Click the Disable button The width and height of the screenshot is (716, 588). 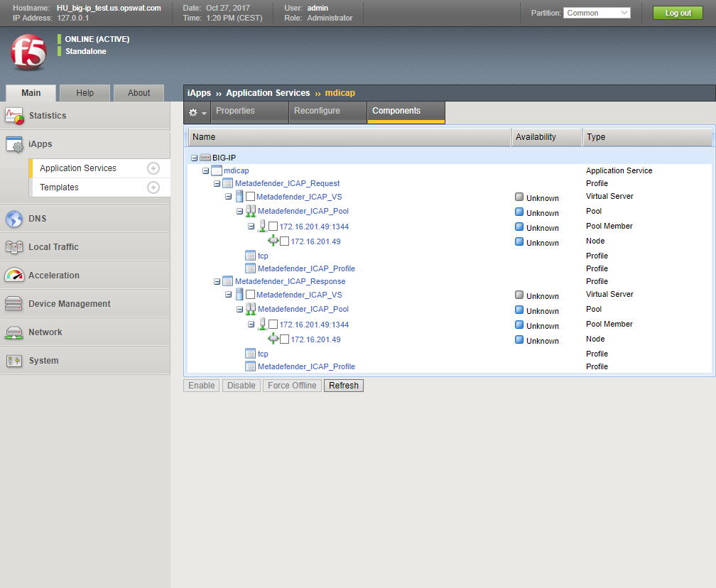(241, 386)
